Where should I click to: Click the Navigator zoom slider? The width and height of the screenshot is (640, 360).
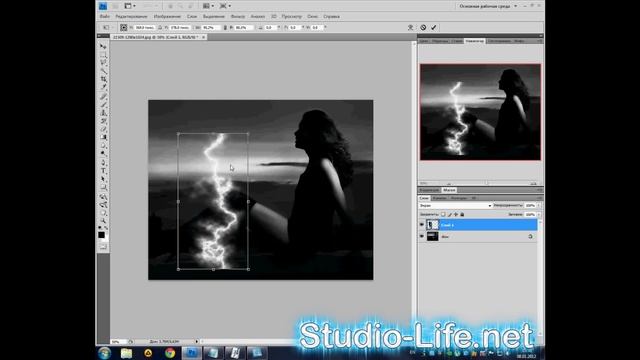coord(487,183)
